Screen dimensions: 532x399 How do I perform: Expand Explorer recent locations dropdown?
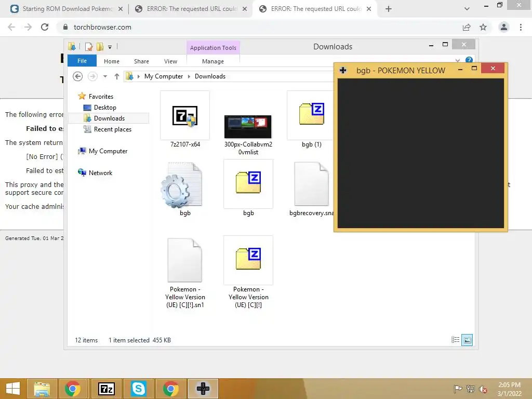click(105, 76)
